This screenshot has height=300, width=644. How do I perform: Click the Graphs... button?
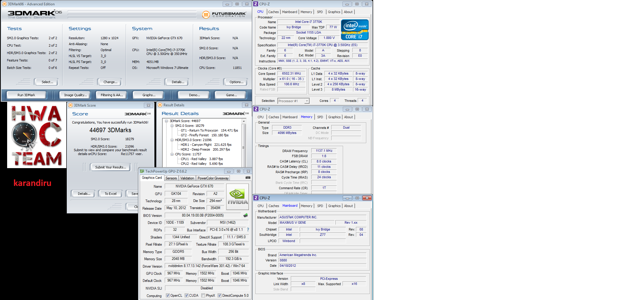(x=149, y=95)
